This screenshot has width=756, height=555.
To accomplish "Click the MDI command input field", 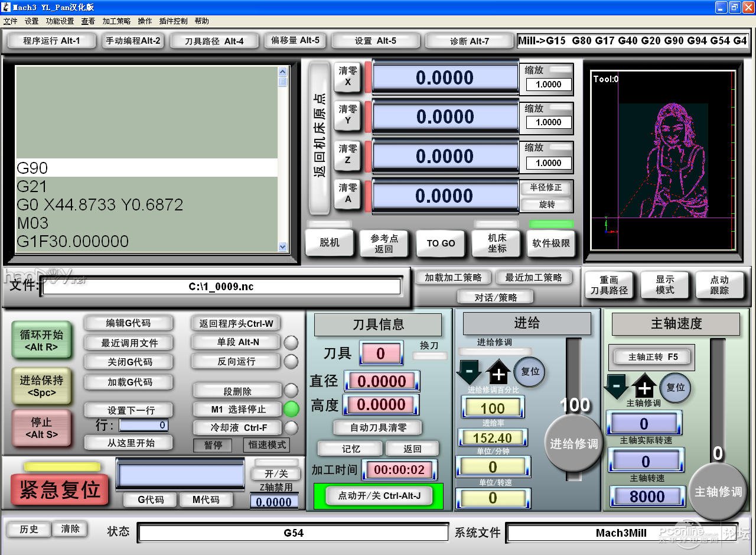I will pos(180,475).
